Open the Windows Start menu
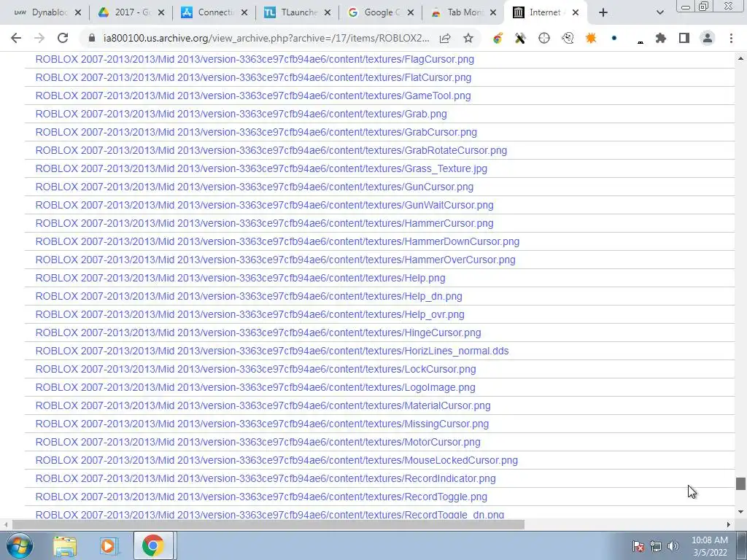Screen dimensions: 747x560 click(18, 545)
